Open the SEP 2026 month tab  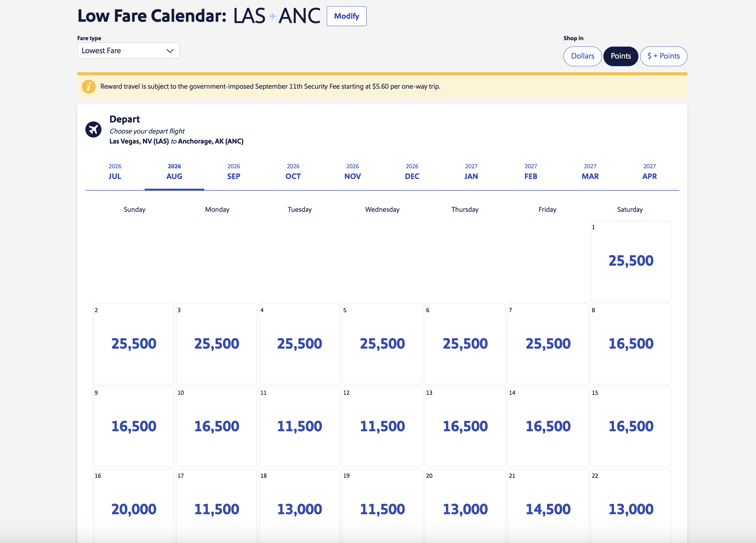(234, 172)
